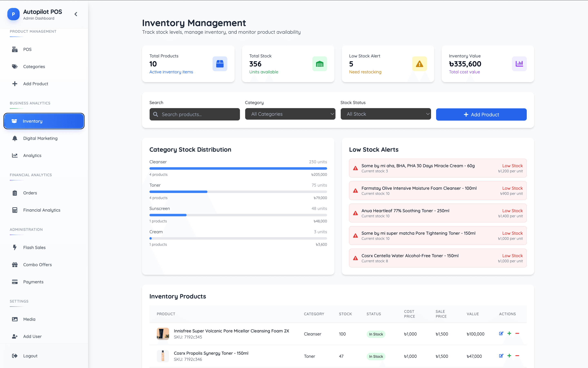Screen dimensions: 588x368
Task: Add stock to Cosrx Propolis Synergy Toner
Action: [x=509, y=356]
